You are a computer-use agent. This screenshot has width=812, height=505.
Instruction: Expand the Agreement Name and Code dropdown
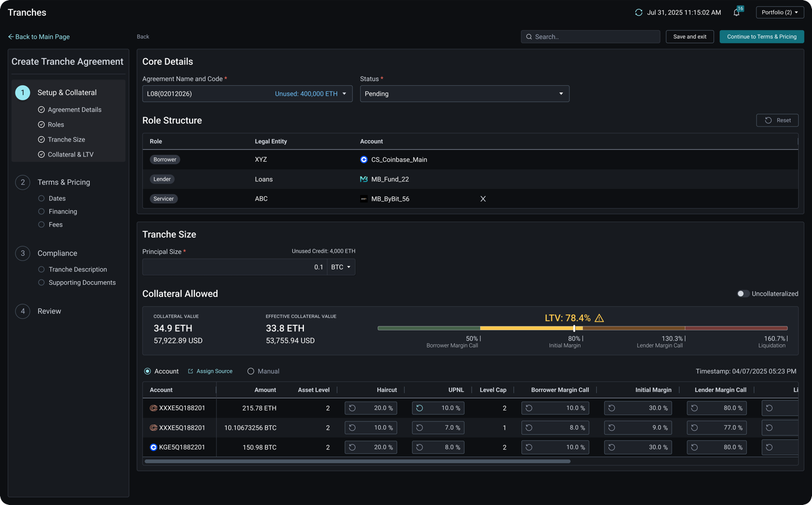click(344, 94)
